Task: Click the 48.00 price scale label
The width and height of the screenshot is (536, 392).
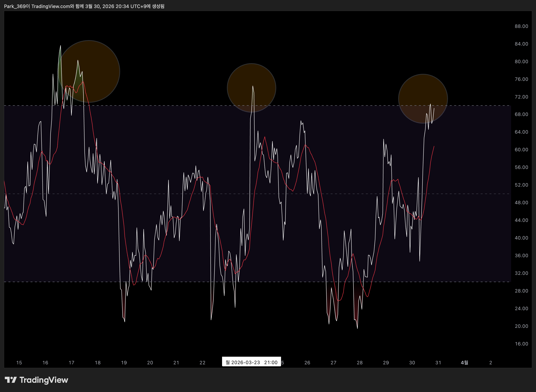Action: click(521, 202)
